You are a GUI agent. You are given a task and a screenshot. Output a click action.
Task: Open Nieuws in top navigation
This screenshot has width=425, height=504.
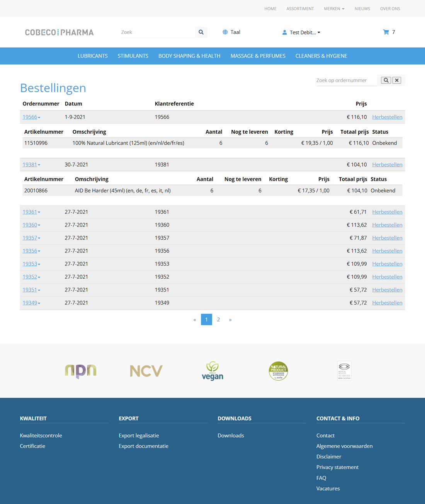coord(362,9)
